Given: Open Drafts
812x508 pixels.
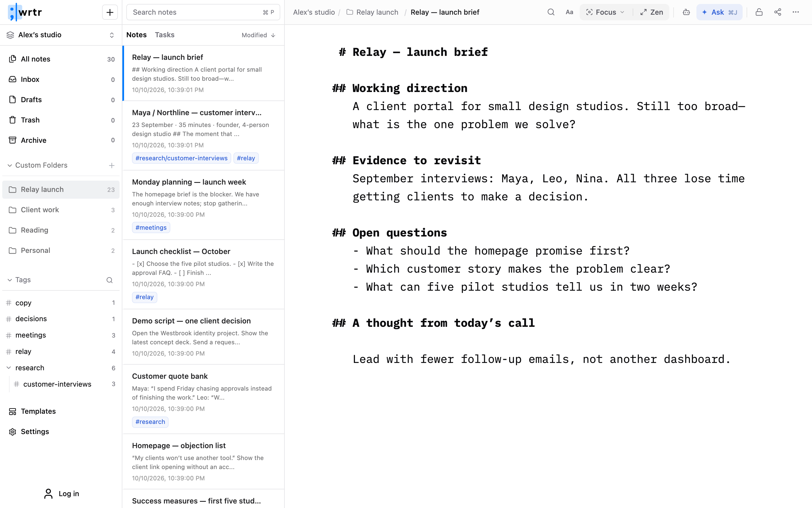Looking at the screenshot, I should (x=61, y=100).
